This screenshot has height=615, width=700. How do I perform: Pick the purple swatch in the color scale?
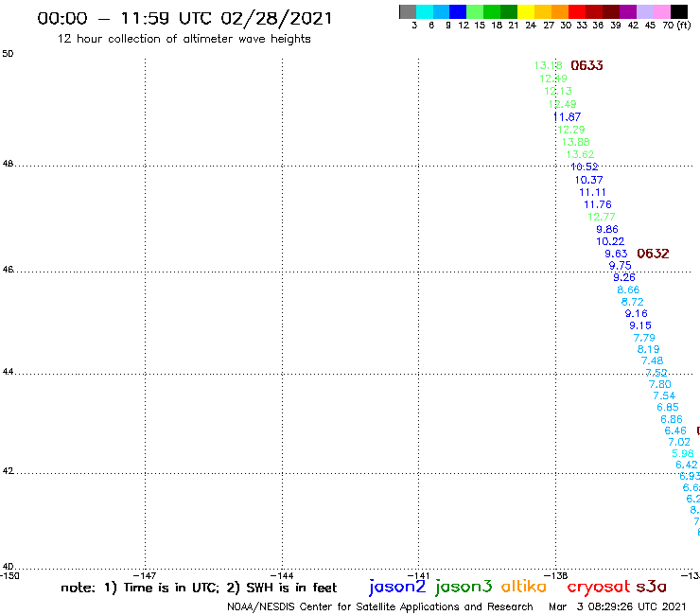[x=628, y=11]
